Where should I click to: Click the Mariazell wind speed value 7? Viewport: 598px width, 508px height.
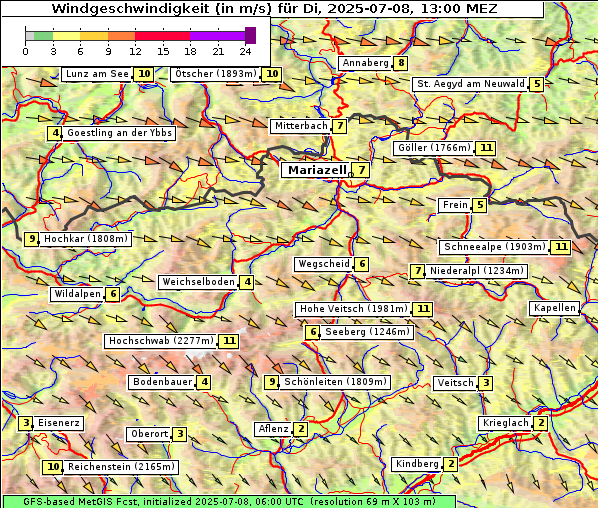362,170
